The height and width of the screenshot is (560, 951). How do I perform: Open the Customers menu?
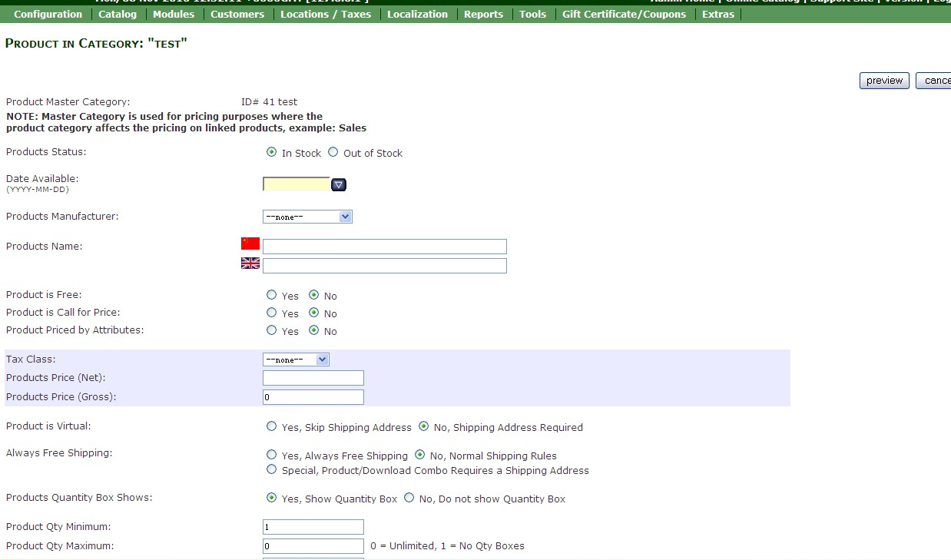[237, 14]
